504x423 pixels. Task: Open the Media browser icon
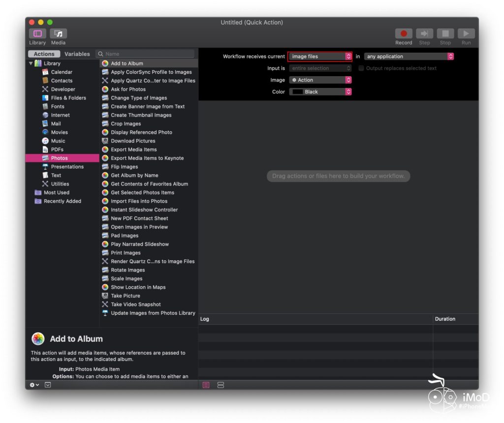tap(58, 34)
